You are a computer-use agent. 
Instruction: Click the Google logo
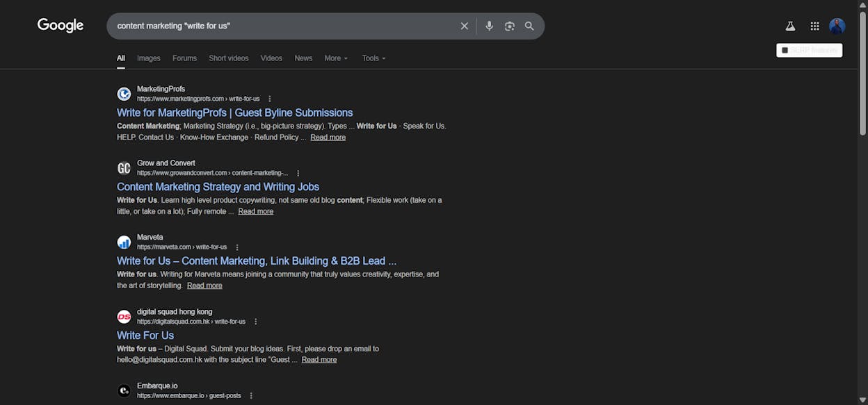point(61,26)
